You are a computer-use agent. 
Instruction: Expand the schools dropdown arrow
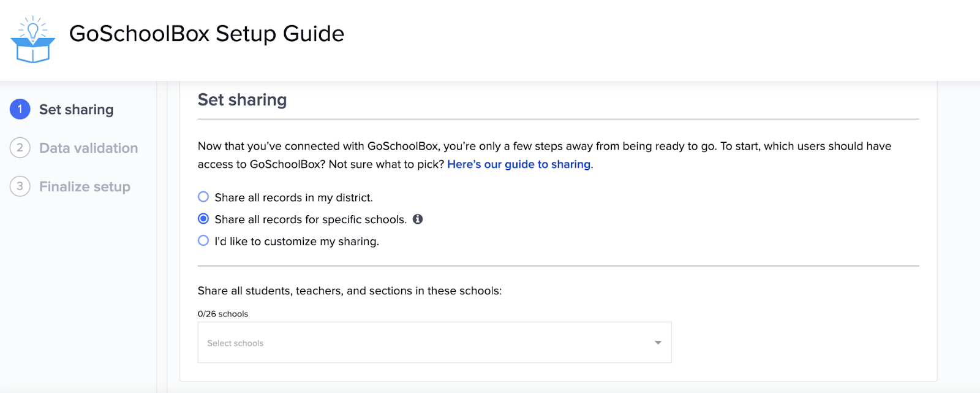click(658, 343)
